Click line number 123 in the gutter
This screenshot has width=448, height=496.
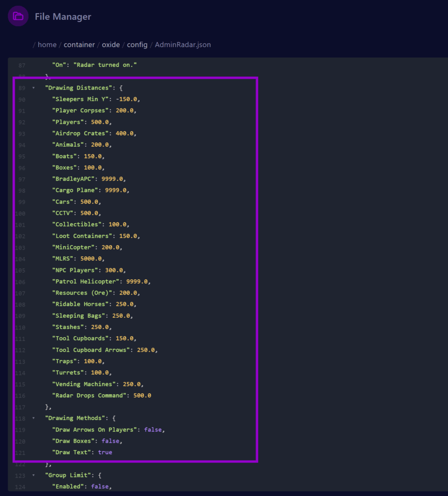(x=20, y=476)
